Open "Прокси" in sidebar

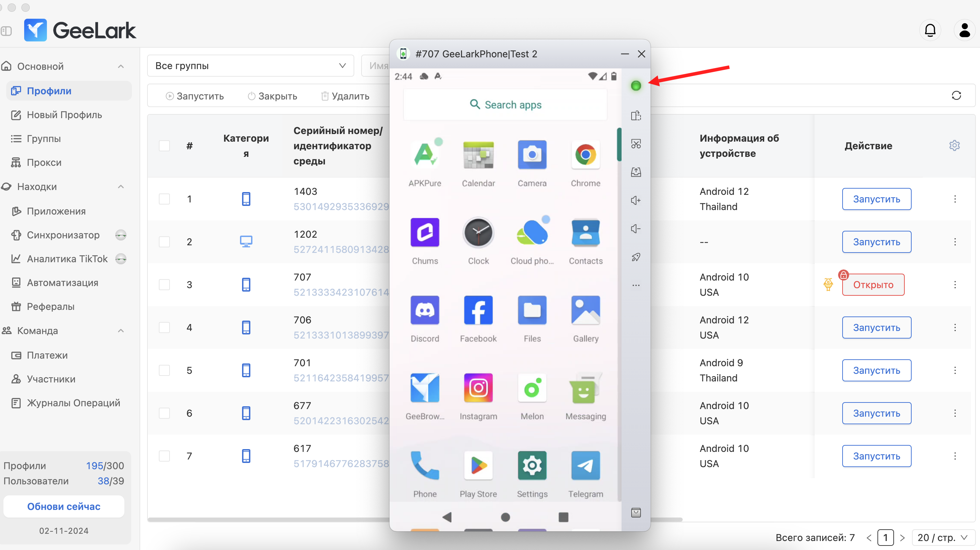pos(44,162)
